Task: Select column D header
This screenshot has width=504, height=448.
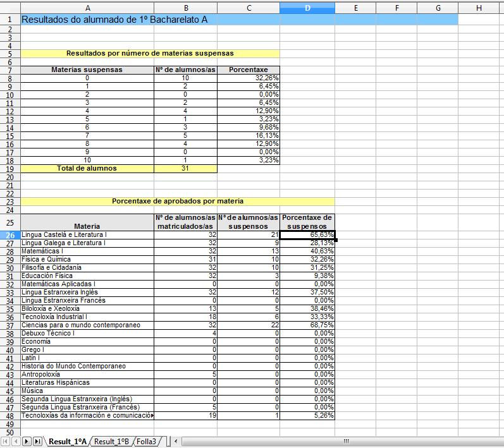Action: pos(307,8)
